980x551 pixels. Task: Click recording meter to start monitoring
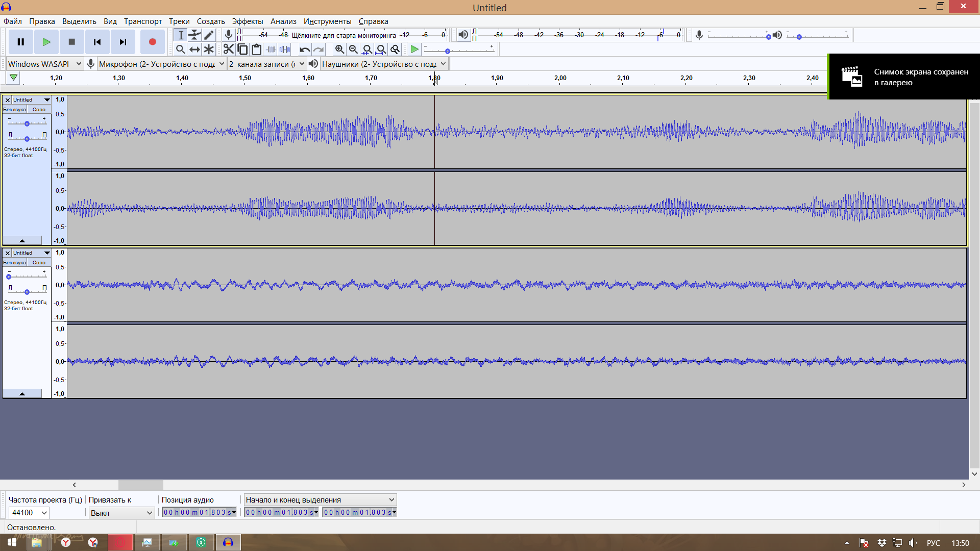pos(344,35)
